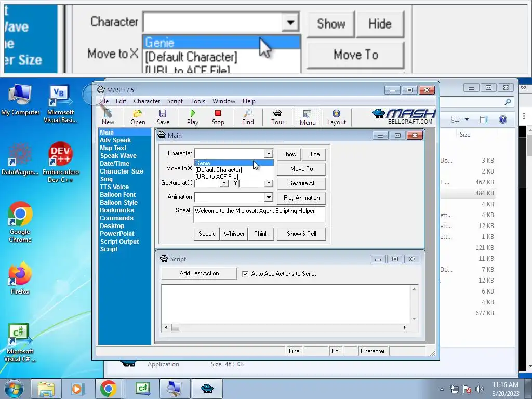This screenshot has height=399, width=532.
Task: Choose Genie from the character list
Action: coord(234,163)
